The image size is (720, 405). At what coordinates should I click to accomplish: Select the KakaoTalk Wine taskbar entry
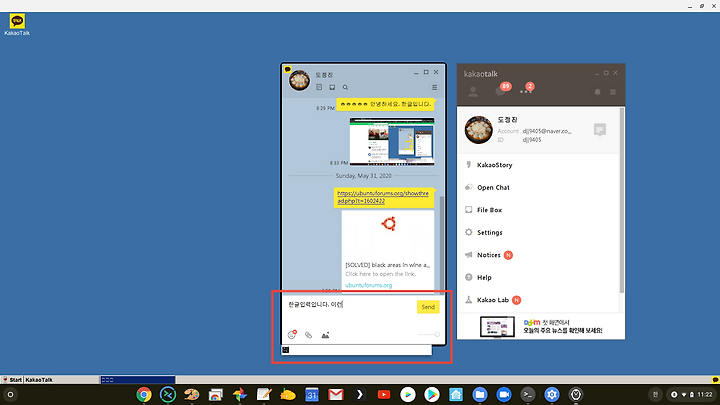pos(62,380)
